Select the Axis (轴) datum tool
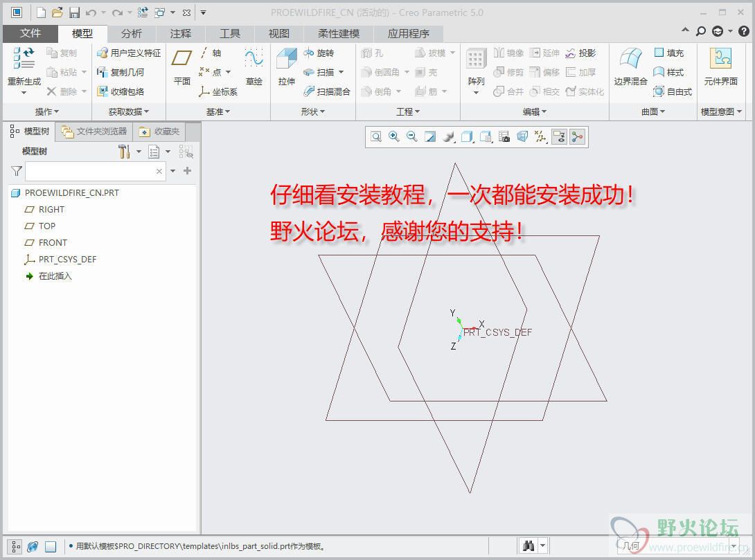The width and height of the screenshot is (755, 560). 211,53
